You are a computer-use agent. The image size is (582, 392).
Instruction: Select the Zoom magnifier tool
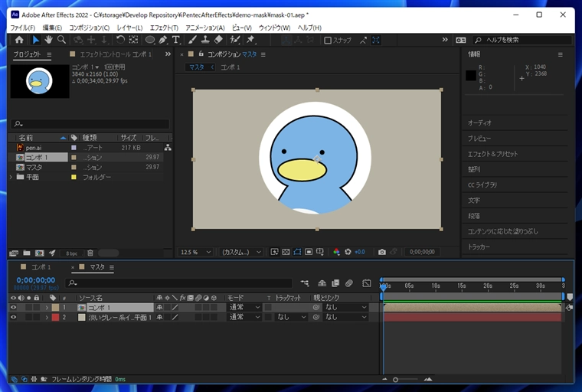click(61, 40)
